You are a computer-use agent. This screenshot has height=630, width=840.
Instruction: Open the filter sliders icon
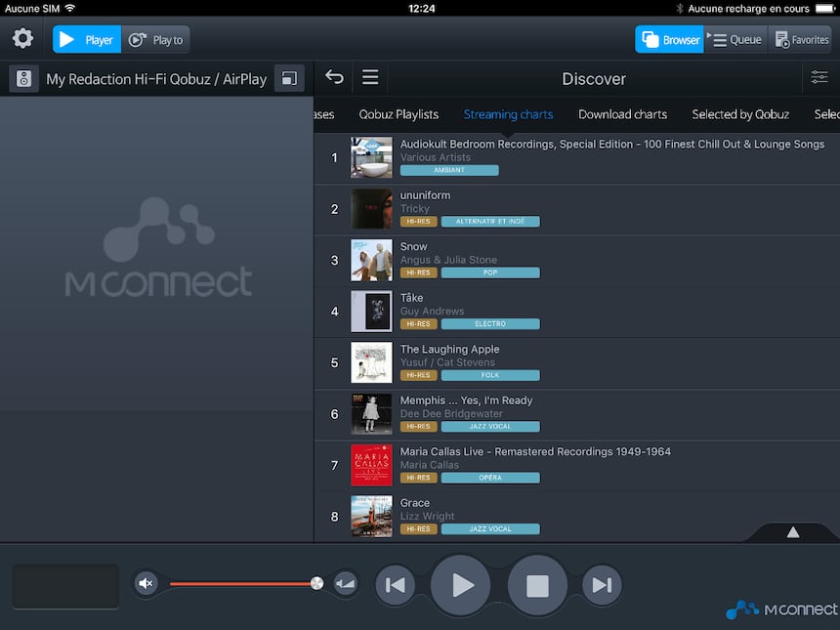click(x=819, y=77)
